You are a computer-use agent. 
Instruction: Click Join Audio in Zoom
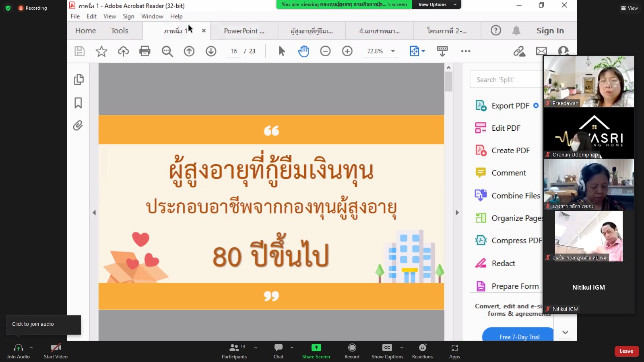coord(18,351)
